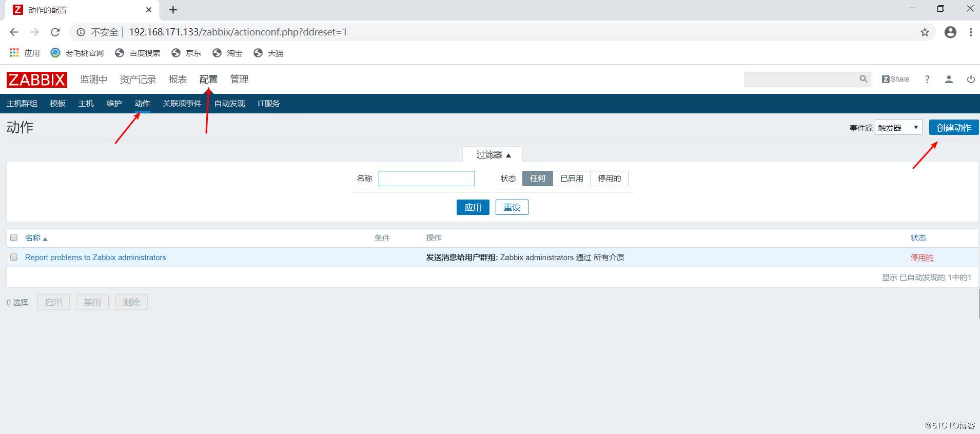The height and width of the screenshot is (434, 980).
Task: Click the 启用 bulk button
Action: [53, 302]
